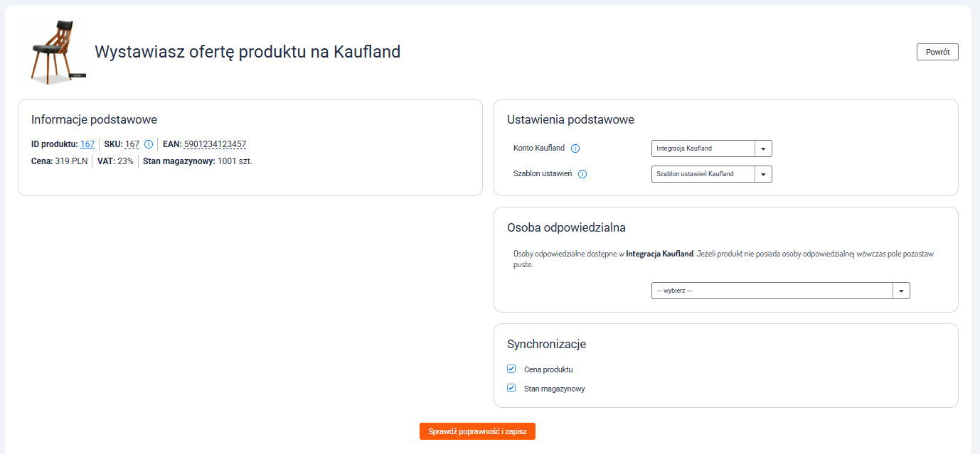Open the Integracja Kaufland account select field
The height and width of the screenshot is (454, 980).
[x=703, y=148]
